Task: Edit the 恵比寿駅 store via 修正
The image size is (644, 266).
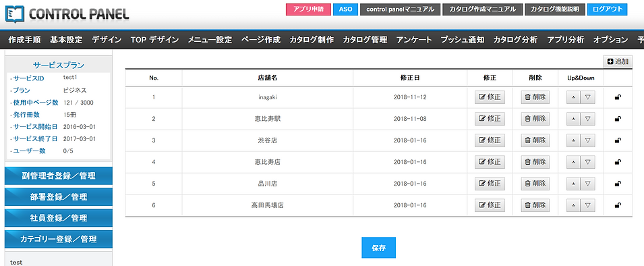Action: 490,119
